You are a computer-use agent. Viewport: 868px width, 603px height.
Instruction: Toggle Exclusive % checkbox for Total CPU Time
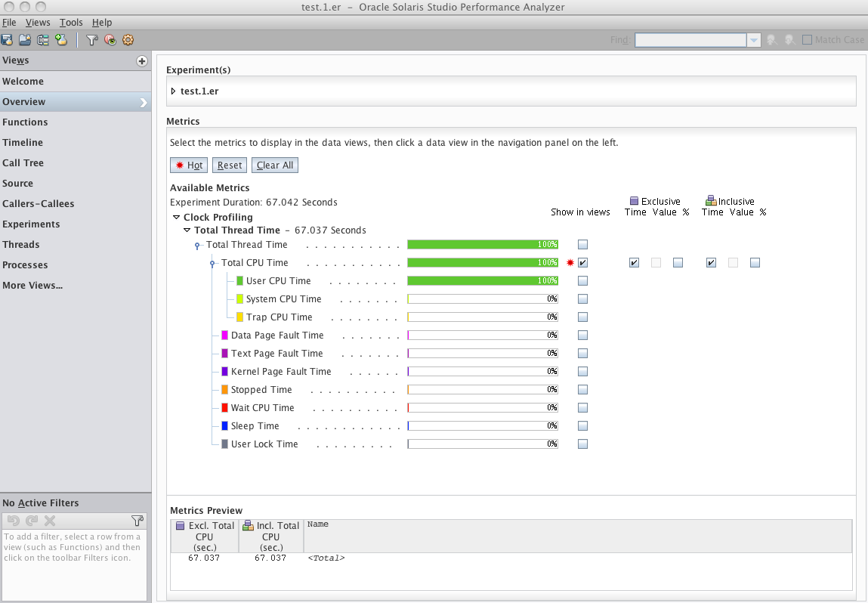(x=678, y=262)
